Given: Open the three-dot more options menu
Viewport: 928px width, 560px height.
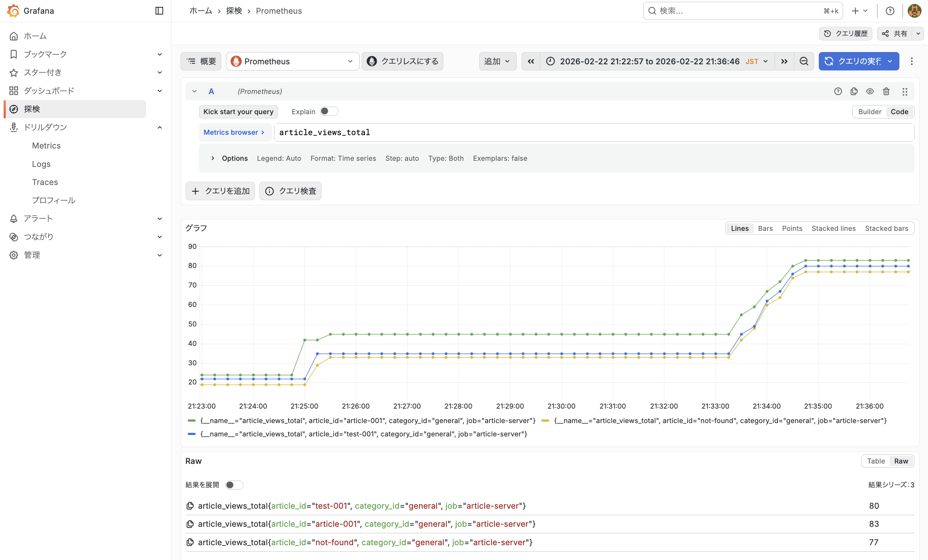Looking at the screenshot, I should coord(911,61).
